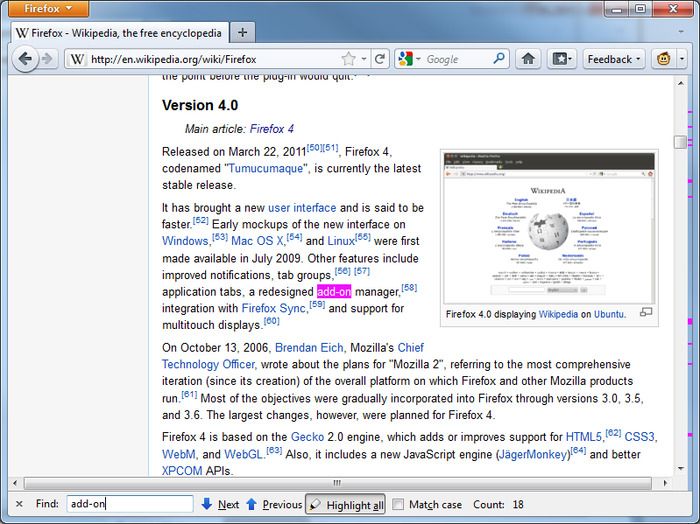Select the Firefox - Wikipedia tab
The height and width of the screenshot is (524, 700).
coord(120,33)
